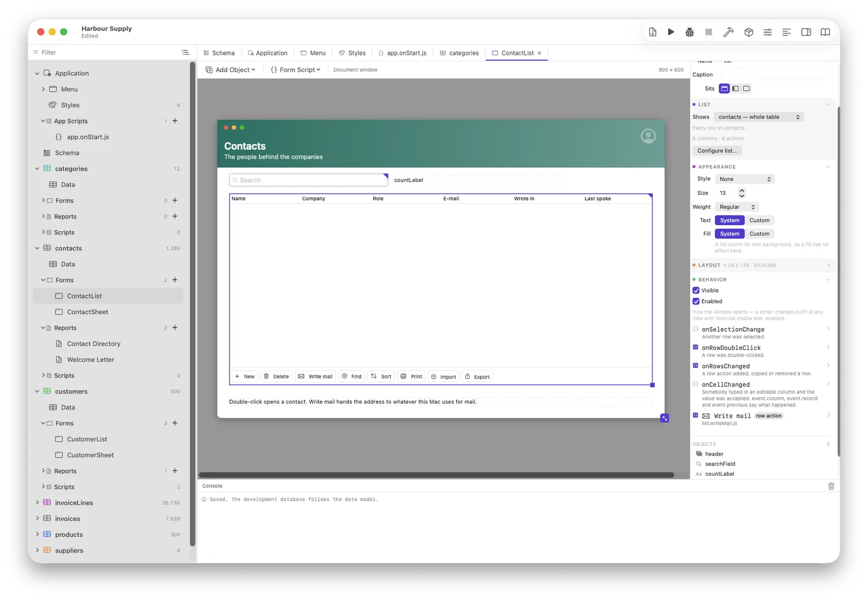
Task: Add a new report under contacts with plus
Action: (x=175, y=328)
